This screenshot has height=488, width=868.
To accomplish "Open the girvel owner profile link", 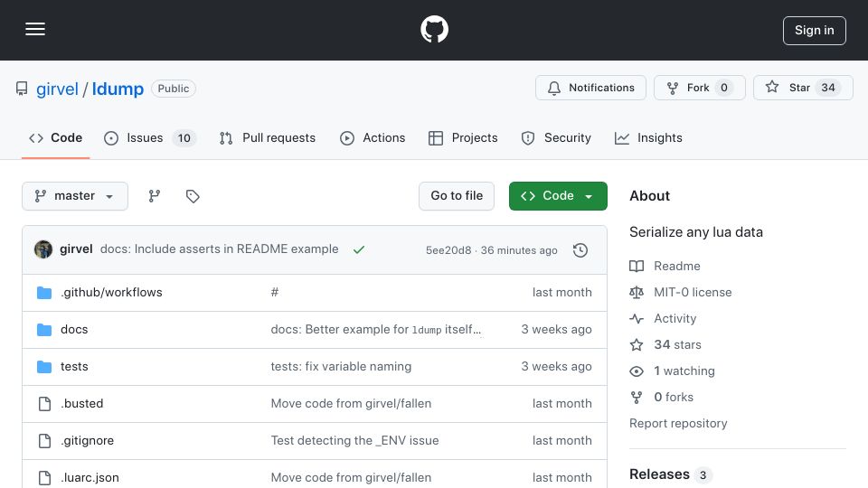I will coord(57,89).
